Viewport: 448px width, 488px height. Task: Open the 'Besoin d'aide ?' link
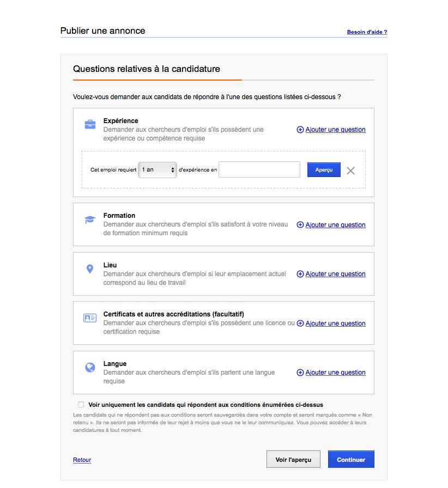click(x=367, y=32)
